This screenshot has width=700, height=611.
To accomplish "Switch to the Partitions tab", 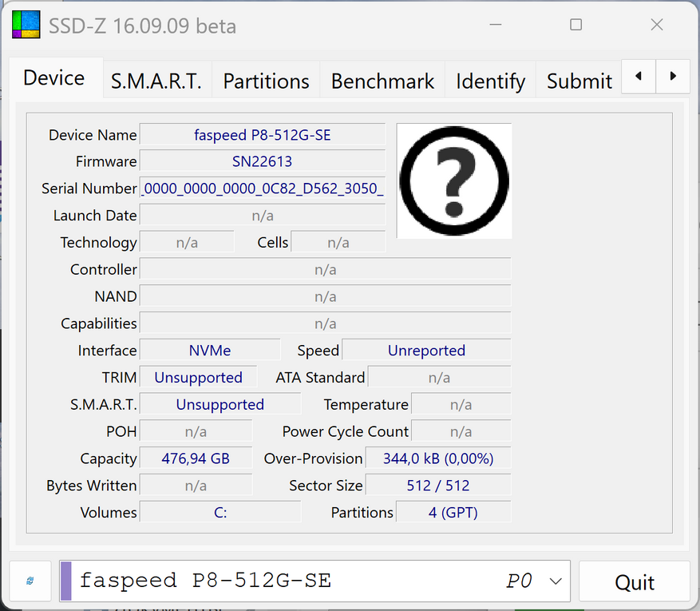I will coord(266,81).
